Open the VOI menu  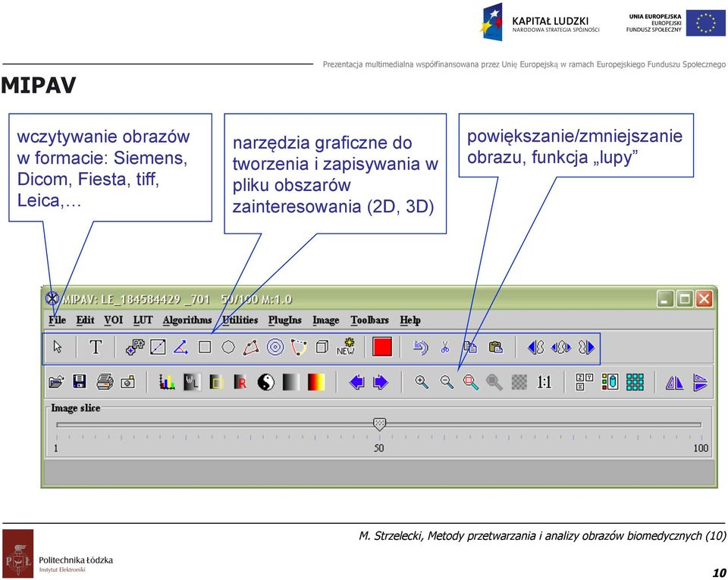coord(113,320)
